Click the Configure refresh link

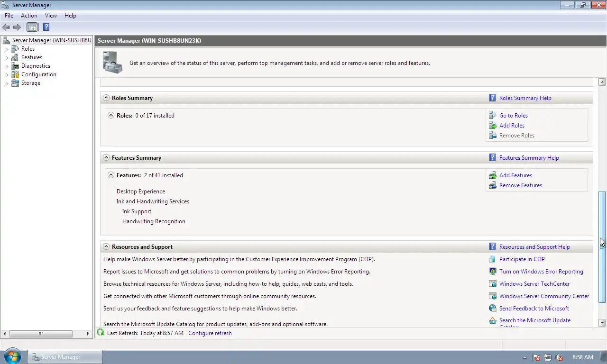pos(210,333)
